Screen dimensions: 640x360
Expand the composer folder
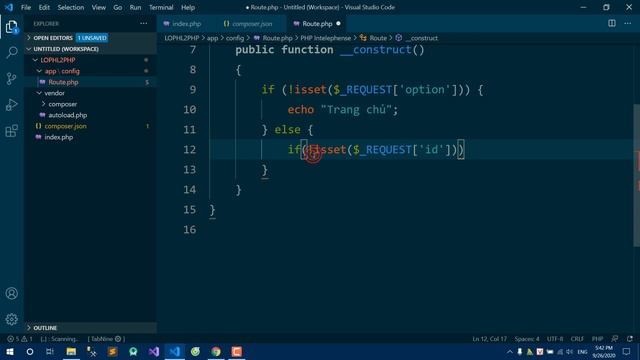[62, 104]
